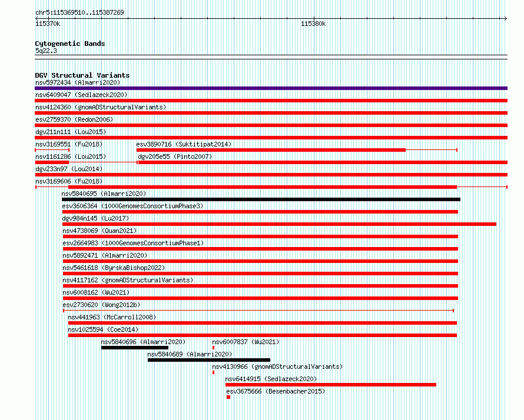Select esv2664983 (1000GenomesConsortiumPhase1) entry
This screenshot has width=524, height=420.
133,243
